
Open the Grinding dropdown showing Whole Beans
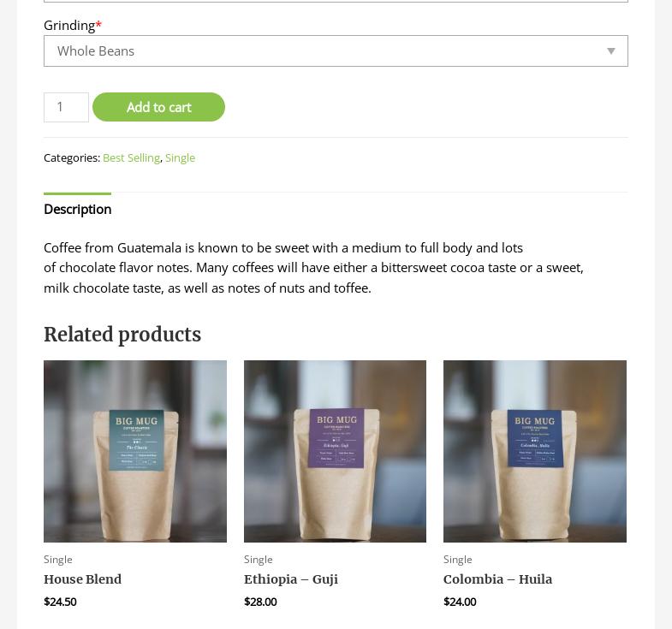[325, 51]
